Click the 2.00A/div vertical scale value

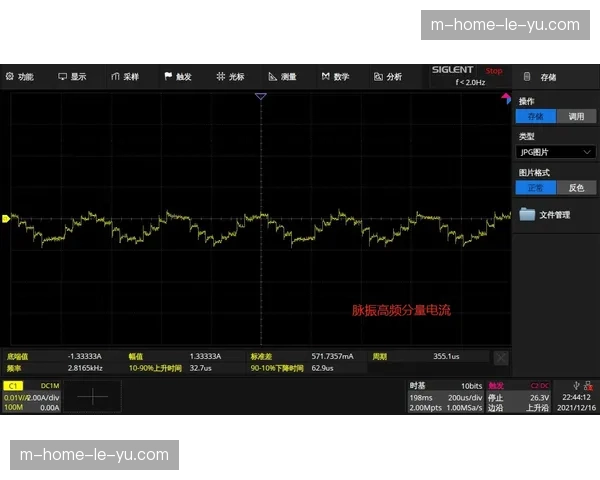[x=43, y=397]
